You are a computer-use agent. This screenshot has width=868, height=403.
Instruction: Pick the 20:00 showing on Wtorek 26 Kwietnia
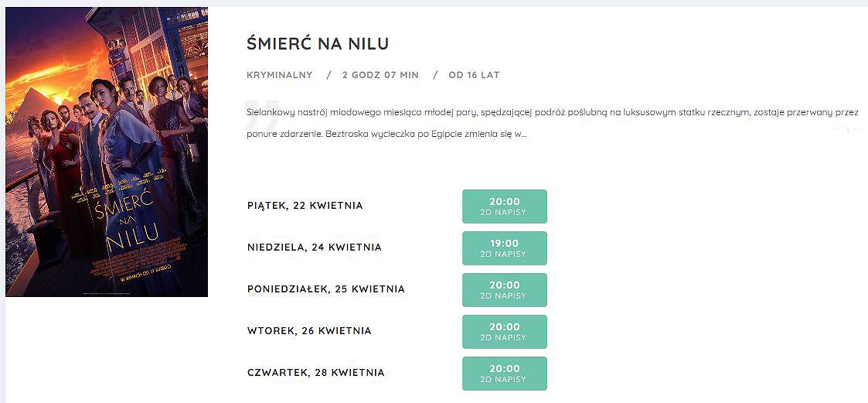(x=504, y=332)
